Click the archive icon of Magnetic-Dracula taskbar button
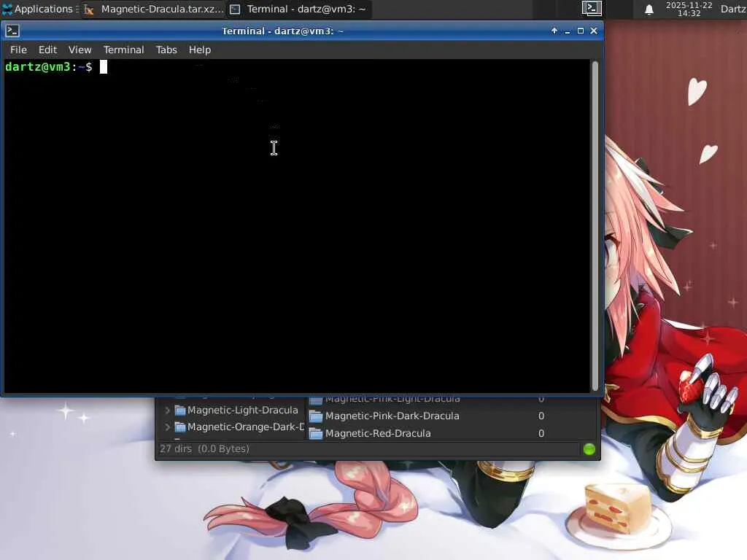Viewport: 747px width, 560px height. 88,9
